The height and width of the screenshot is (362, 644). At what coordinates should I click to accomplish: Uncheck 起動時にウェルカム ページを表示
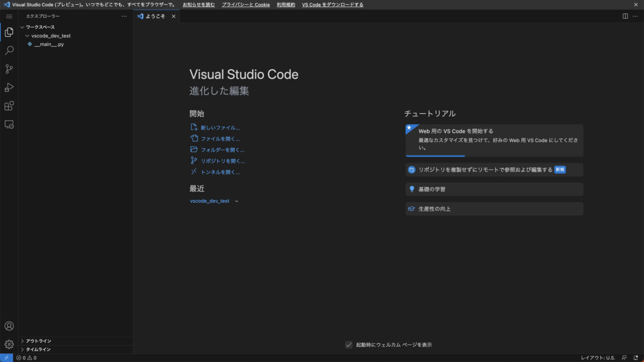coord(349,344)
